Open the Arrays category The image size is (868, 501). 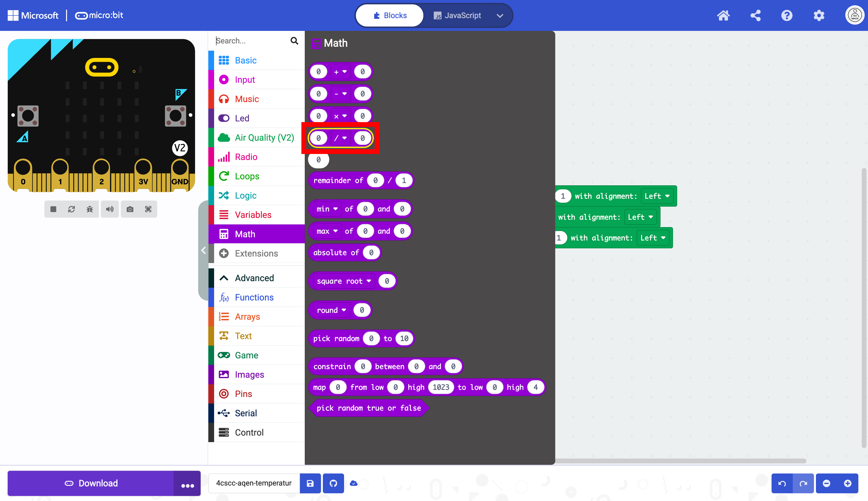click(257, 317)
